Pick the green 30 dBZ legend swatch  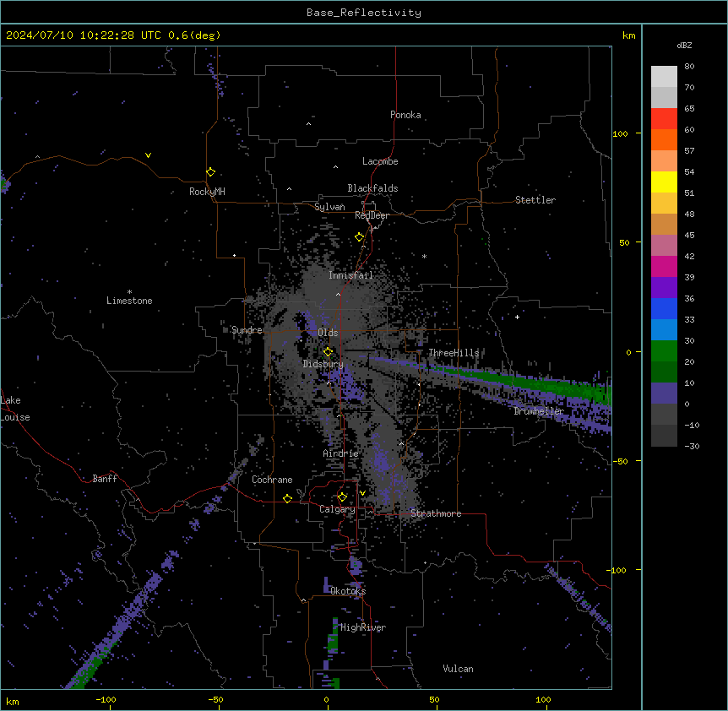coord(664,351)
